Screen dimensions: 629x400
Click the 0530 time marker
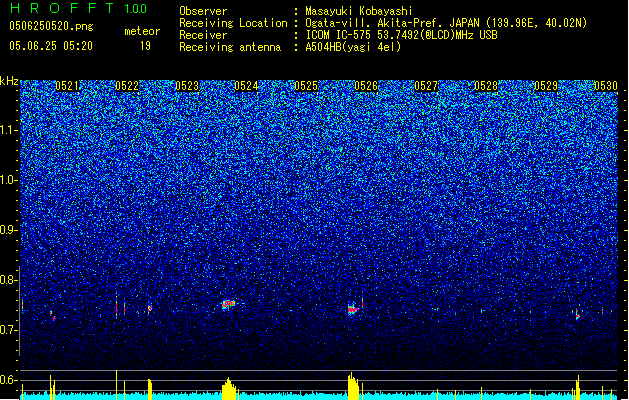coord(606,86)
